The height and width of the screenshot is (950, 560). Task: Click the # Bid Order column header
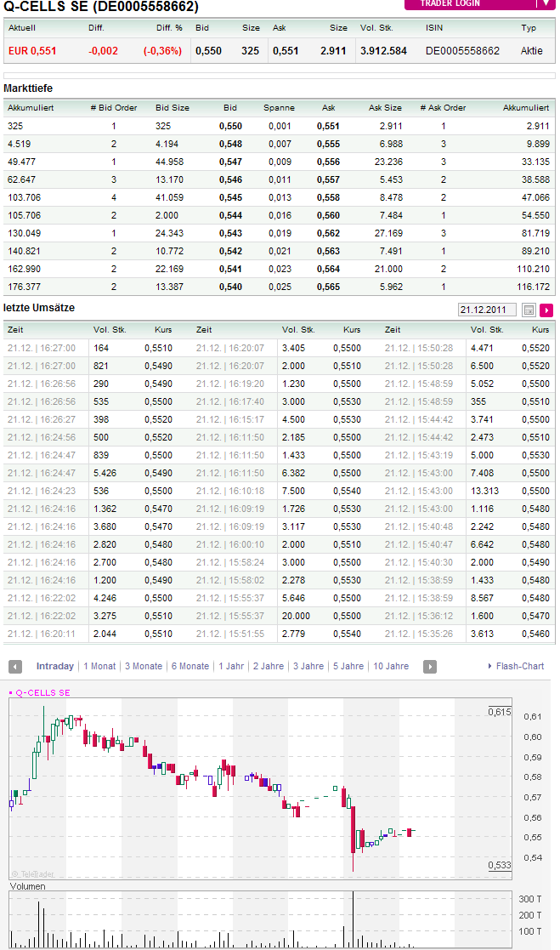(114, 108)
